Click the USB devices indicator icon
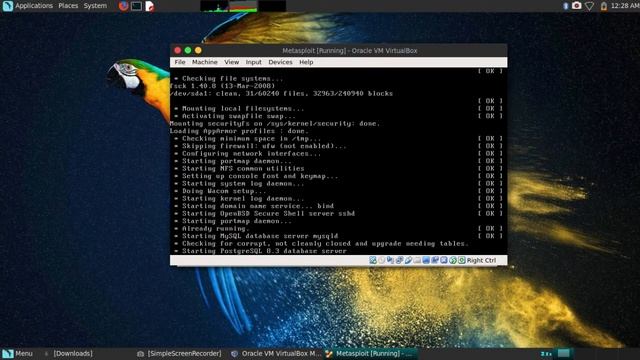The width and height of the screenshot is (640, 360). [408, 260]
